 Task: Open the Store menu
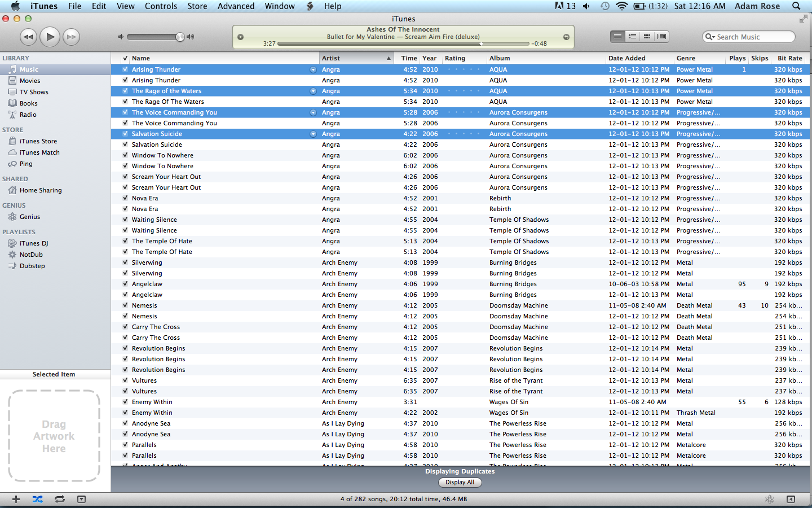197,6
